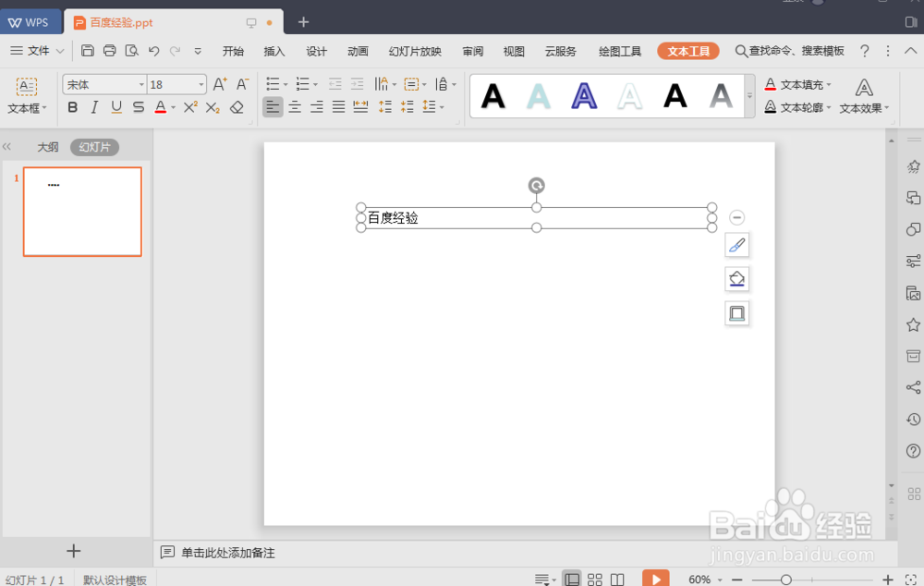
Task: Decrease indent level
Action: tap(335, 84)
